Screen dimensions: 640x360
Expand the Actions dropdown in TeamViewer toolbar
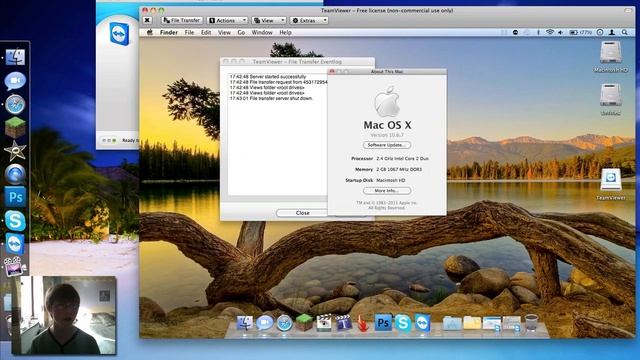pos(227,20)
